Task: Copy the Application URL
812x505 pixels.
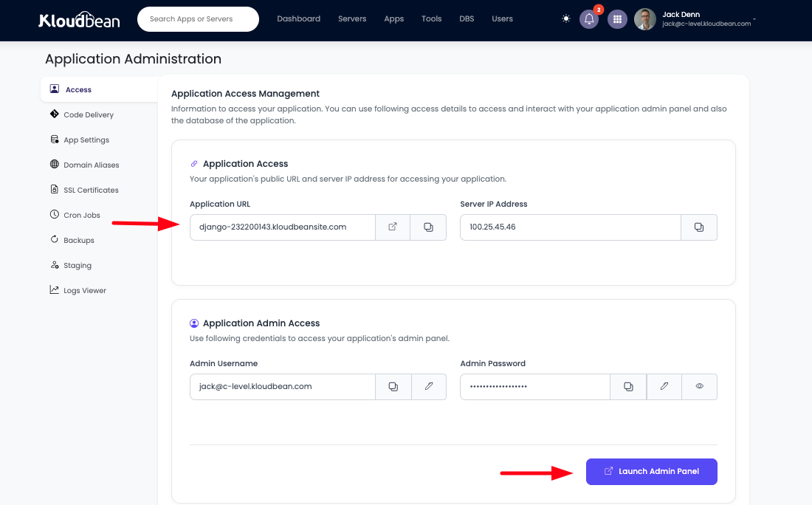Action: (x=428, y=227)
